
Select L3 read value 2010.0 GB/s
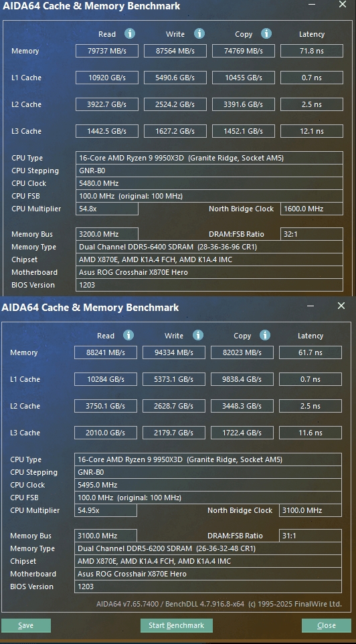[x=106, y=433]
